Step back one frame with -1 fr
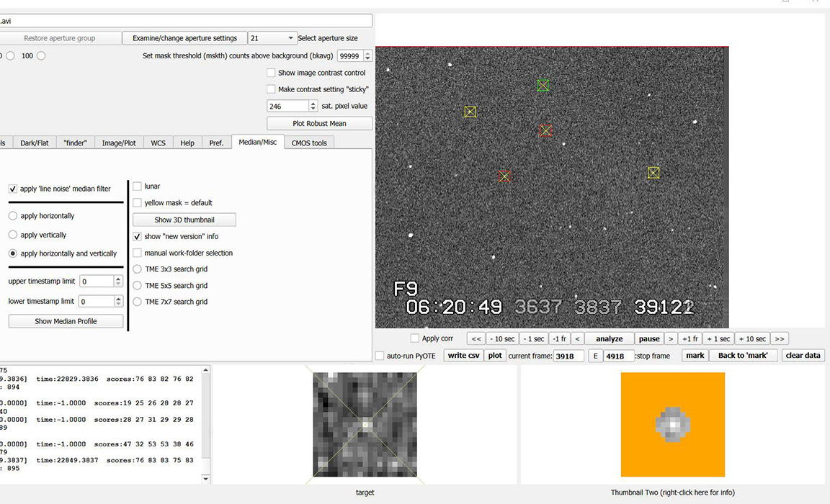 click(558, 338)
